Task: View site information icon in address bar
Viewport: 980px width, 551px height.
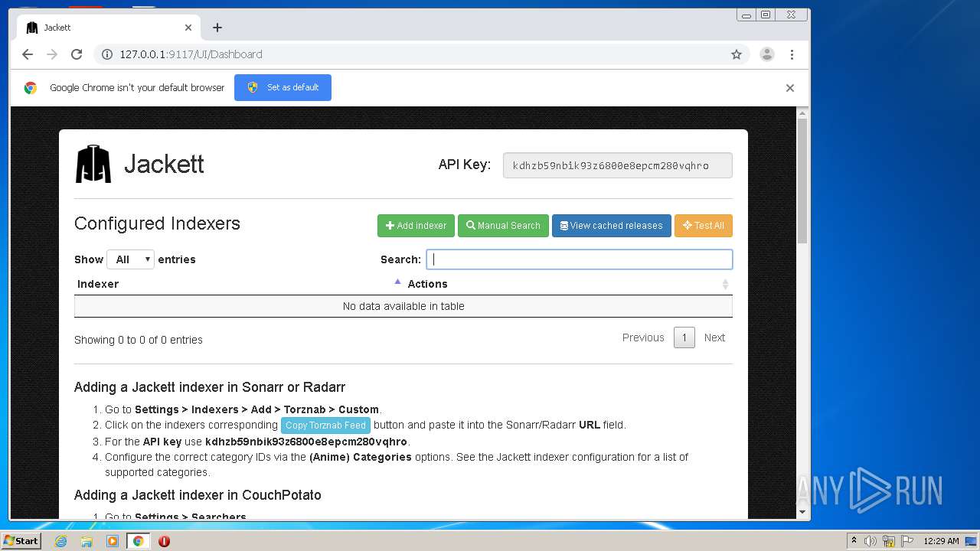Action: click(107, 54)
